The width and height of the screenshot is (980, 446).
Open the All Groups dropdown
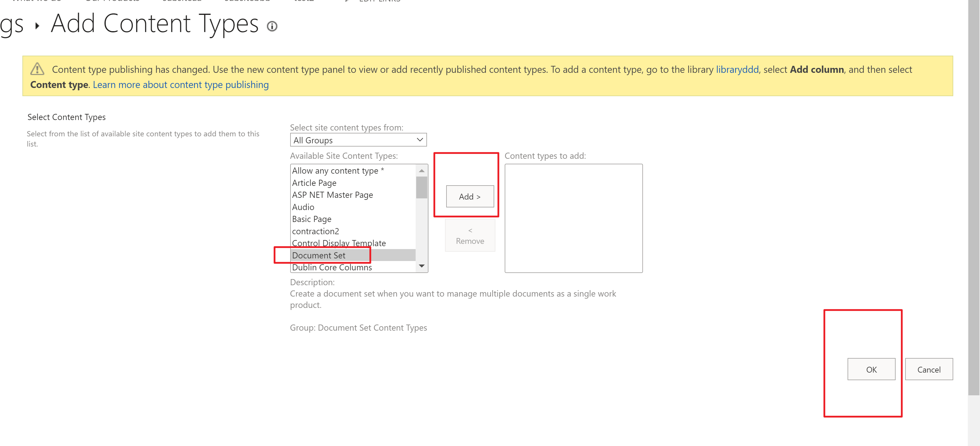click(x=358, y=140)
